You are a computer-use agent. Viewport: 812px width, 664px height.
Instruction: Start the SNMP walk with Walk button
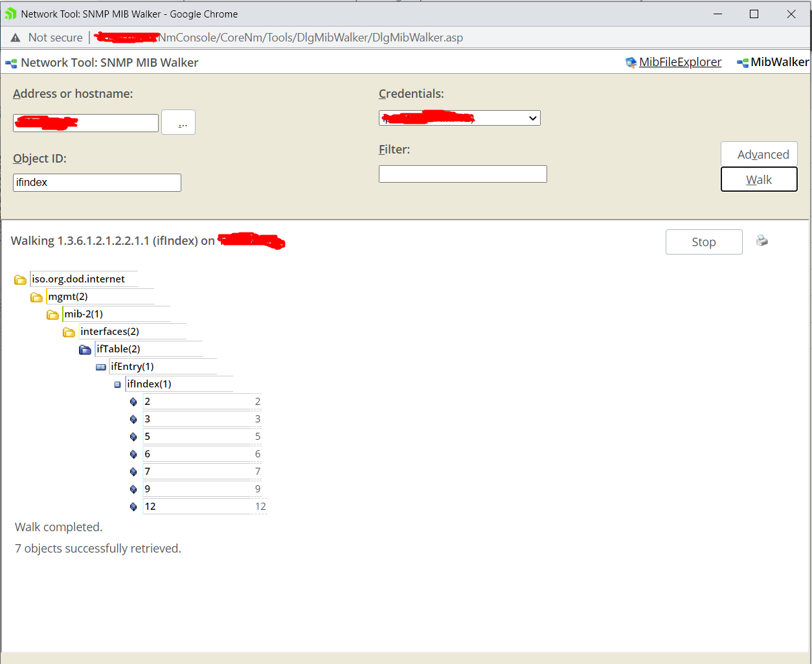tap(759, 179)
